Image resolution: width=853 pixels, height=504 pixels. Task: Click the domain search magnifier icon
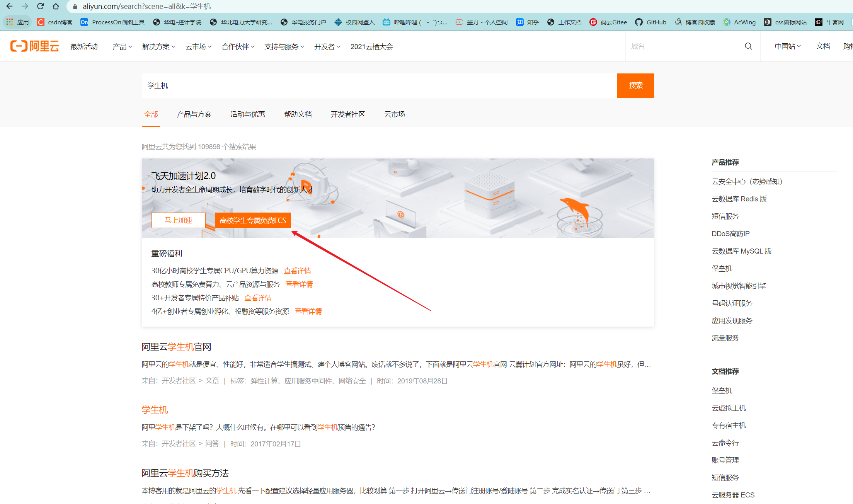coord(748,46)
